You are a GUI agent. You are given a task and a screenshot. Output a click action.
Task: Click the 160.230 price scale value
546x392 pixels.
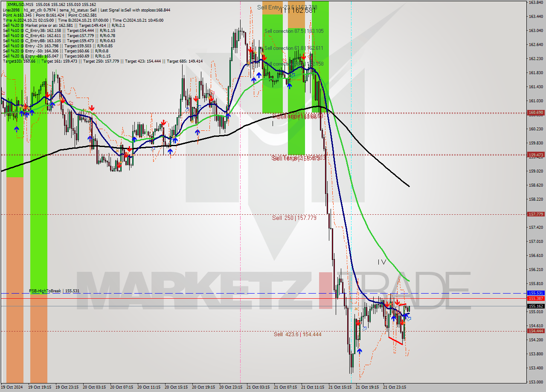[536, 129]
